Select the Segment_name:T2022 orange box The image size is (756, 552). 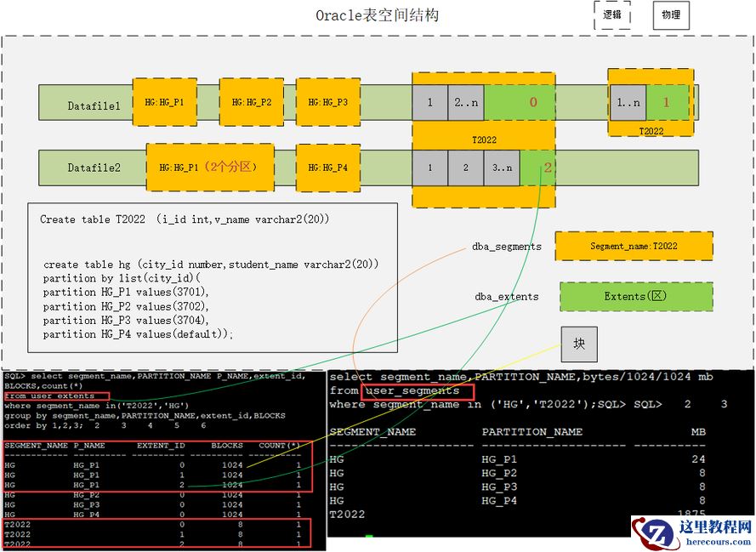click(x=634, y=247)
